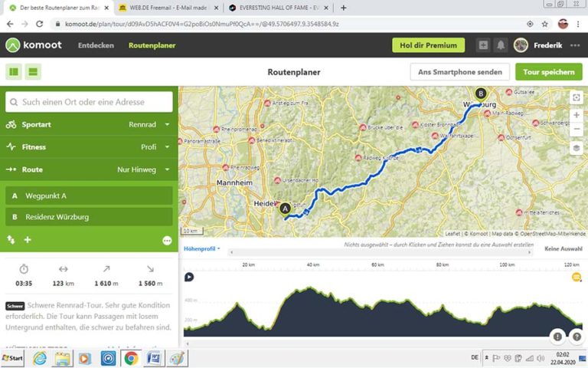Click the Leaflet attribution link
This screenshot has height=368, width=588.
(x=452, y=234)
